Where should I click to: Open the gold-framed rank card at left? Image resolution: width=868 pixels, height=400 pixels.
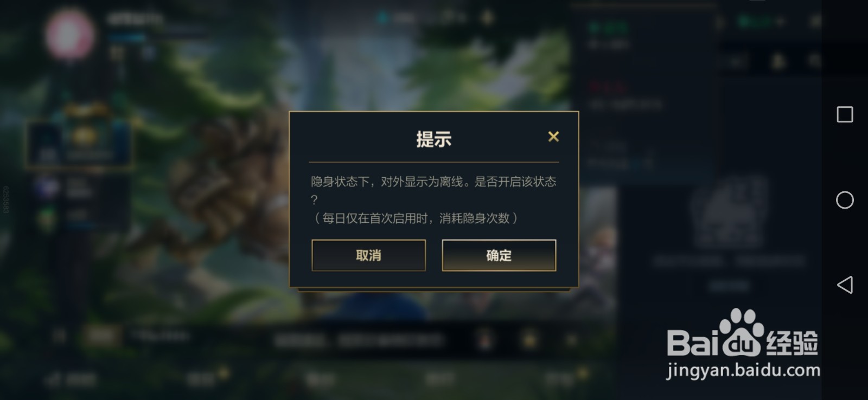[79, 138]
